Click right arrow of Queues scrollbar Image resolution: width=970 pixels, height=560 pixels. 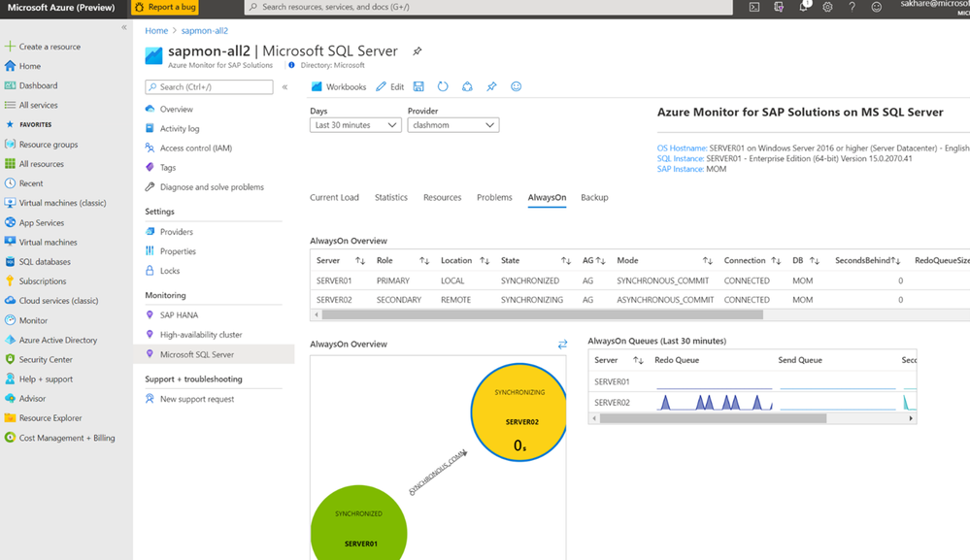911,418
